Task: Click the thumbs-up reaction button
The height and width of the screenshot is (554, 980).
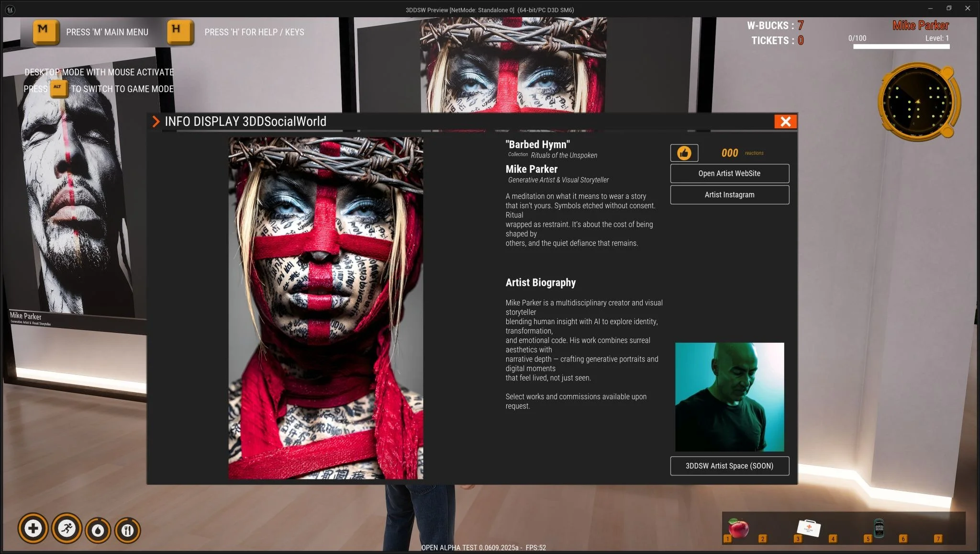Action: (x=684, y=153)
